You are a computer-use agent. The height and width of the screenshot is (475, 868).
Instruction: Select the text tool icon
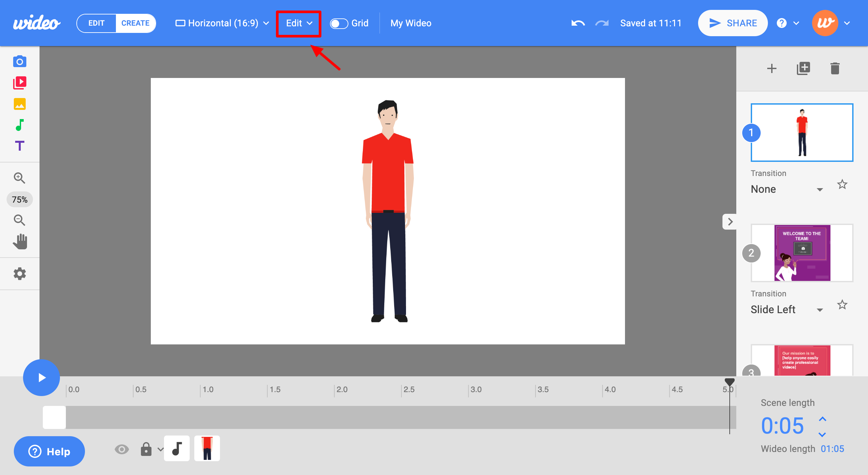click(x=19, y=146)
